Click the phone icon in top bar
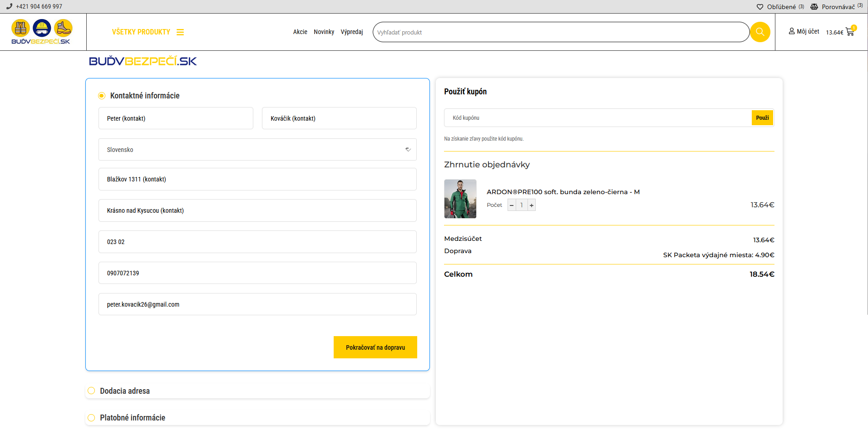Image resolution: width=868 pixels, height=435 pixels. (x=9, y=6)
